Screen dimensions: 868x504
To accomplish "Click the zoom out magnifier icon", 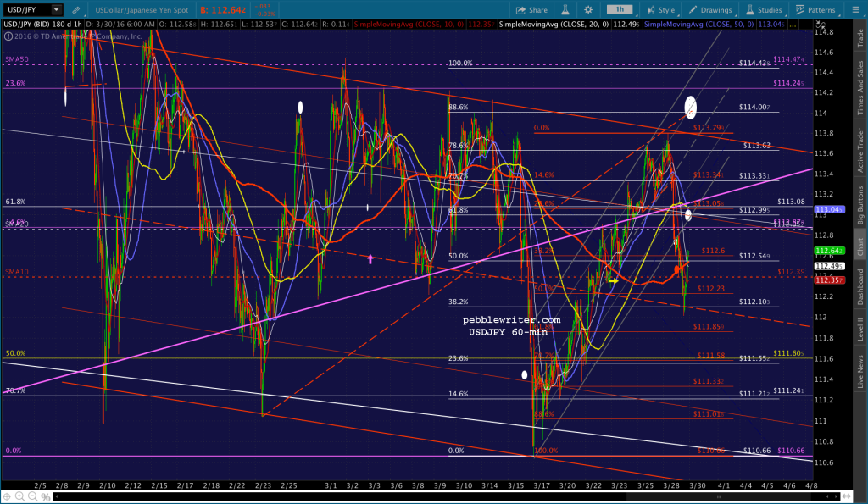I will coord(33,497).
